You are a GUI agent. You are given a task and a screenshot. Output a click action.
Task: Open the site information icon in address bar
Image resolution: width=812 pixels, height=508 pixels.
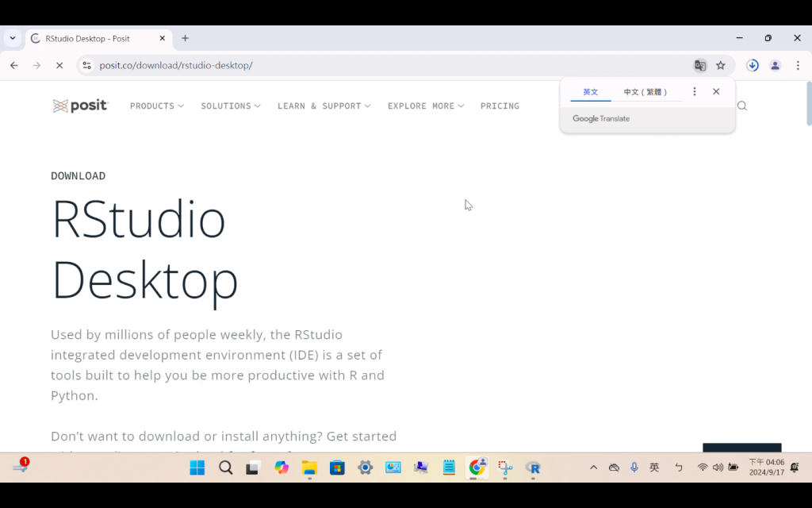[x=87, y=65]
